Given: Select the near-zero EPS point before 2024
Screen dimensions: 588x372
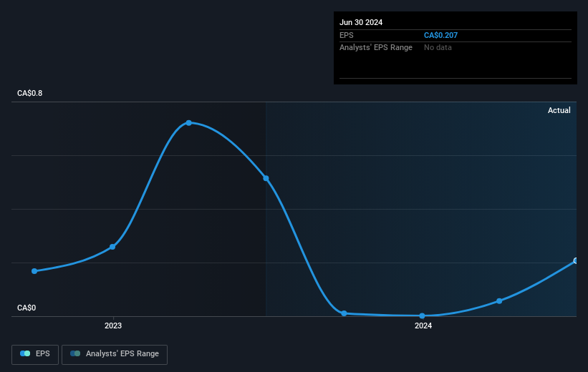Looking at the screenshot, I should pos(344,313).
